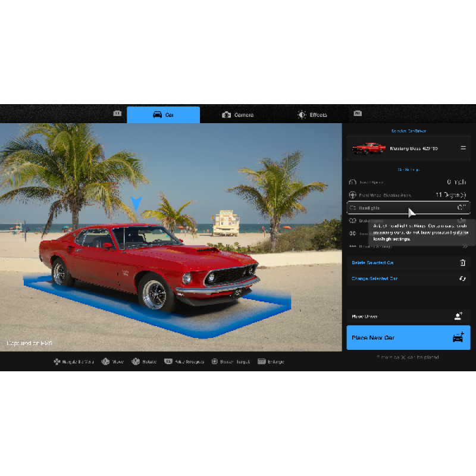
Task: Open the Mustang Boss 429 list menu icon
Action: (462, 148)
